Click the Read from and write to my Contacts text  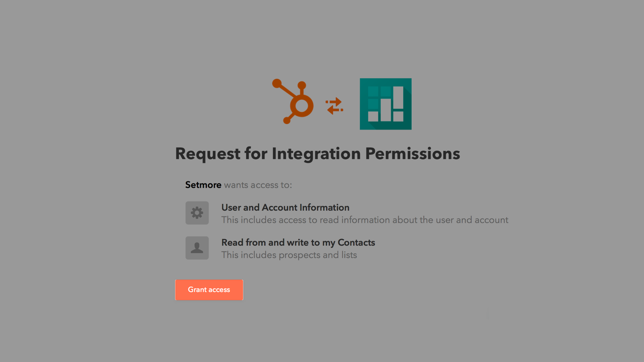click(x=298, y=242)
